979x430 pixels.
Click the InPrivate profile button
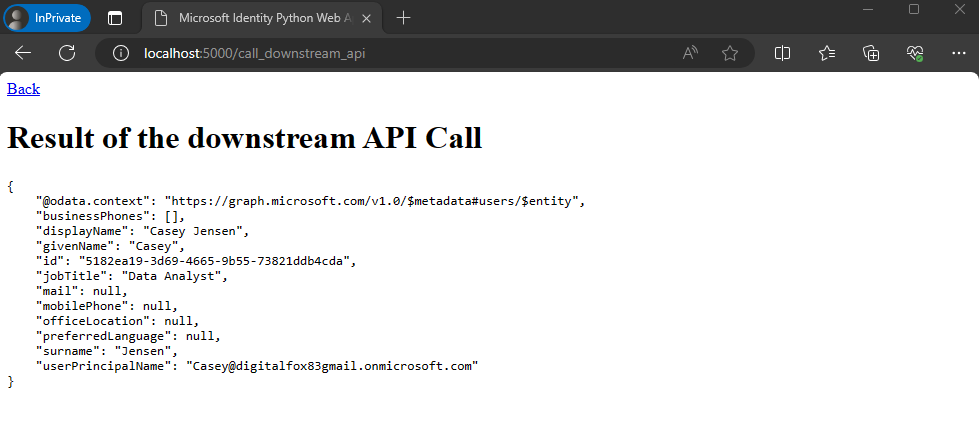[47, 18]
